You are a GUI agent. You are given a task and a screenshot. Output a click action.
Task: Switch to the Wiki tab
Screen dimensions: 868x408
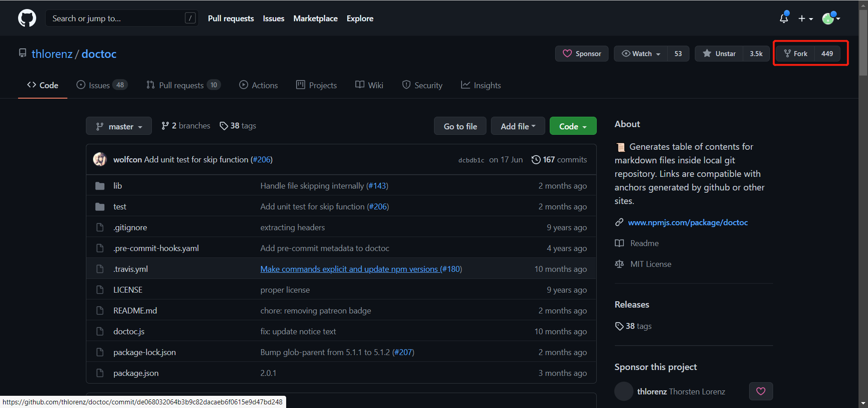click(x=369, y=85)
